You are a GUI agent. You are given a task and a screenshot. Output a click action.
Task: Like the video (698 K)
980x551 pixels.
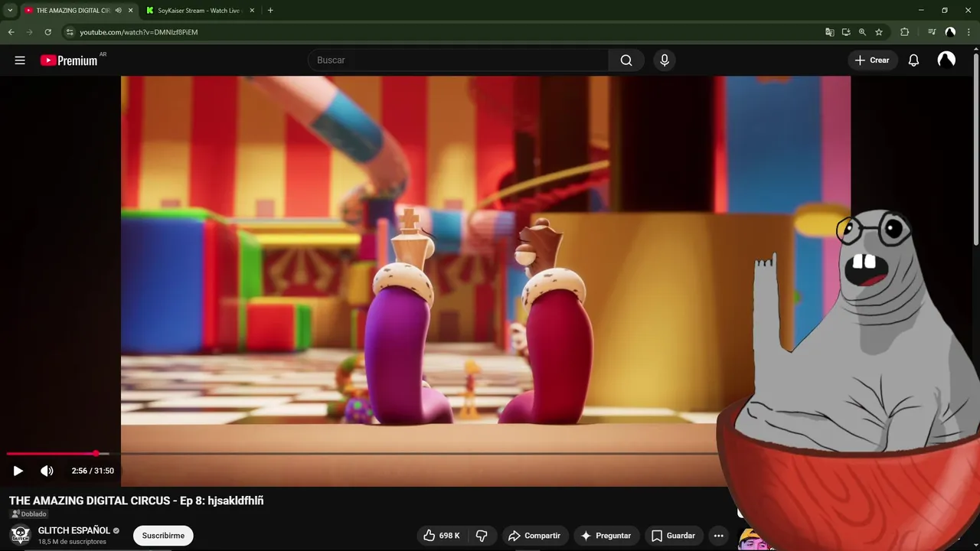click(x=442, y=536)
